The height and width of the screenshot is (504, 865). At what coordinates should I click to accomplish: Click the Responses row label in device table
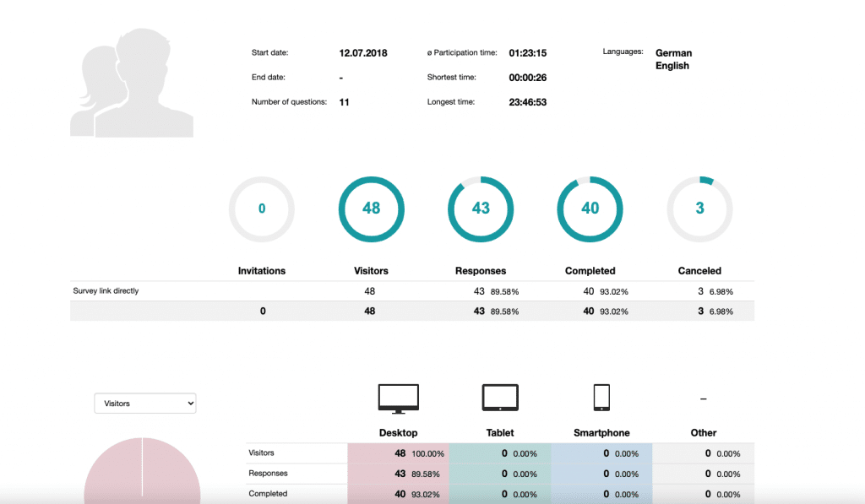pyautogui.click(x=268, y=473)
